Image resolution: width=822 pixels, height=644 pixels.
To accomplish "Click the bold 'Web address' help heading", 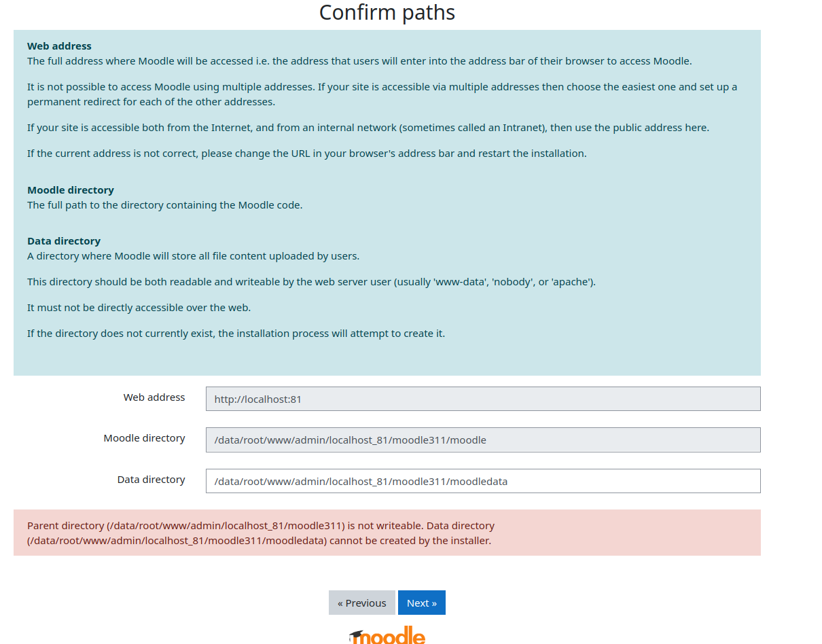I will 59,46.
